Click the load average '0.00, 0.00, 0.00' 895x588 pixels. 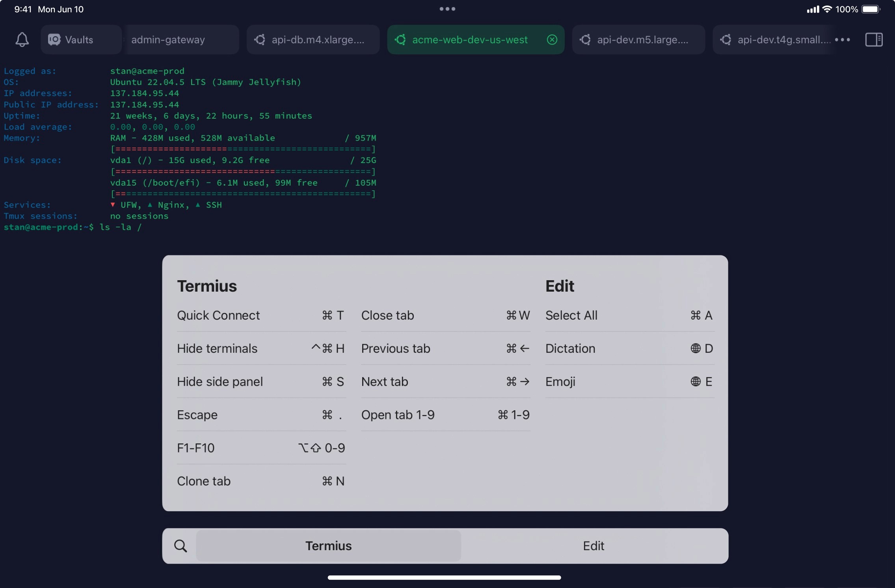pos(153,127)
